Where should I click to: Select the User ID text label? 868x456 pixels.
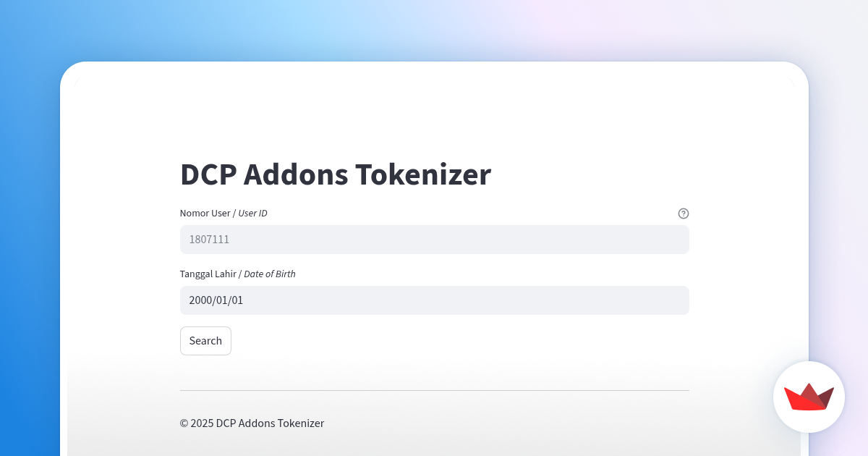pyautogui.click(x=252, y=213)
